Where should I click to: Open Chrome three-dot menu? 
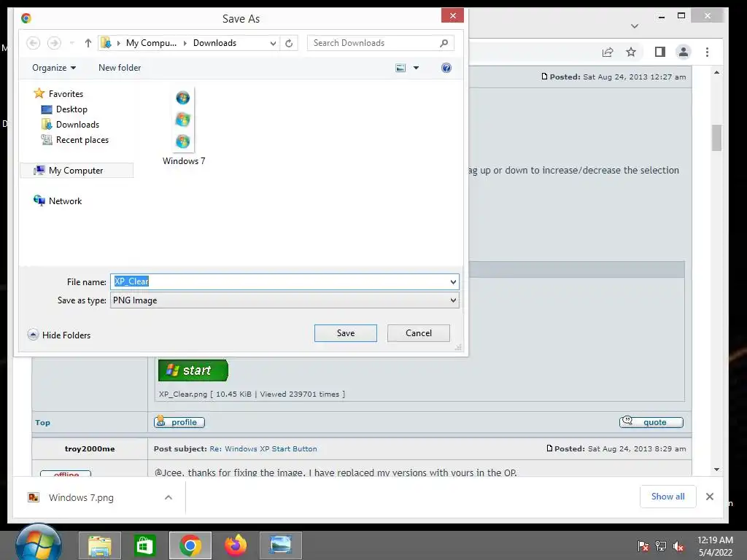point(707,52)
